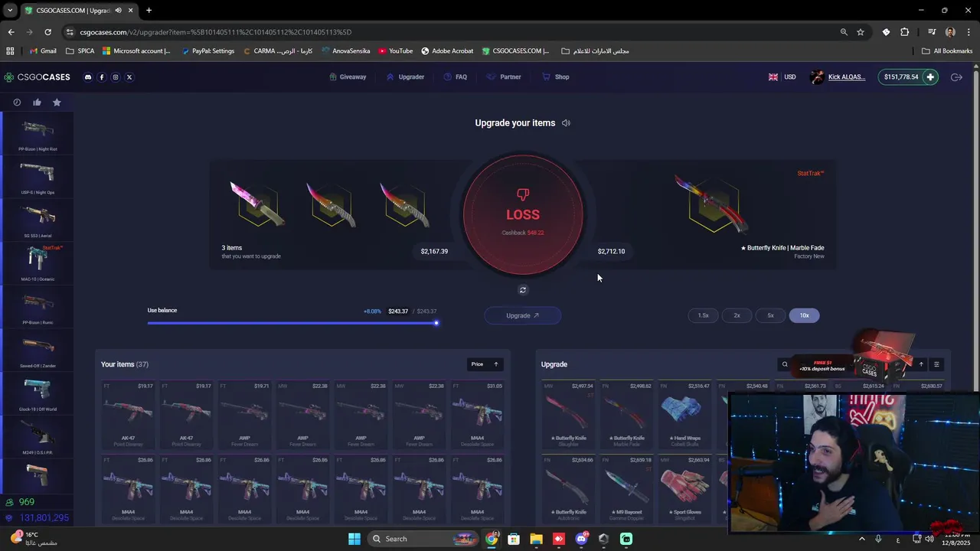
Task: Open the Giveaway page
Action: [x=348, y=77]
